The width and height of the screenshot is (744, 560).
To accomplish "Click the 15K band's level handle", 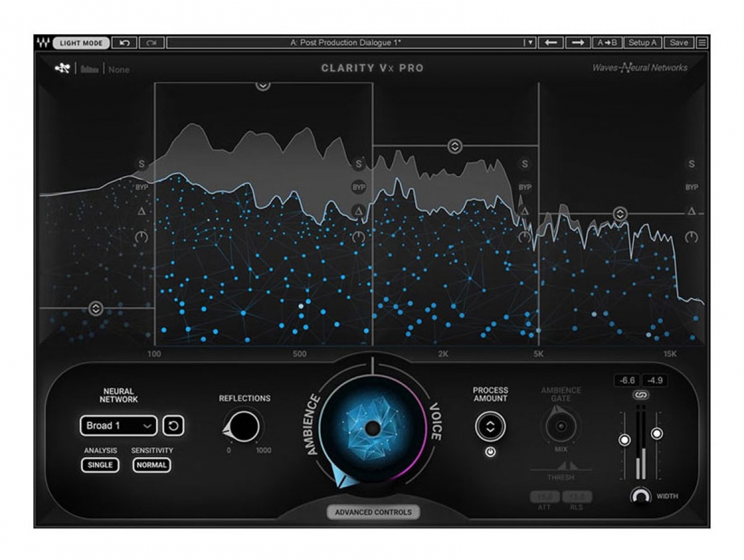I will coord(620,214).
